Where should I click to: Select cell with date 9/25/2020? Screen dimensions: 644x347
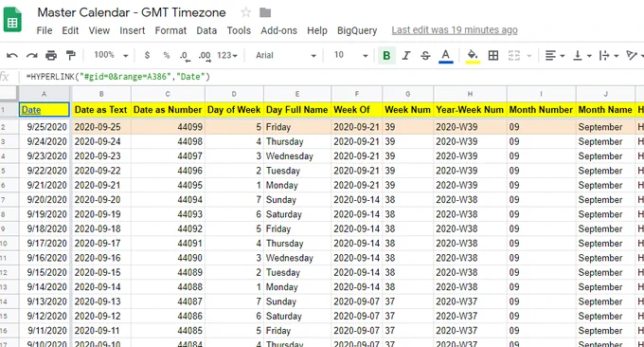pos(45,127)
